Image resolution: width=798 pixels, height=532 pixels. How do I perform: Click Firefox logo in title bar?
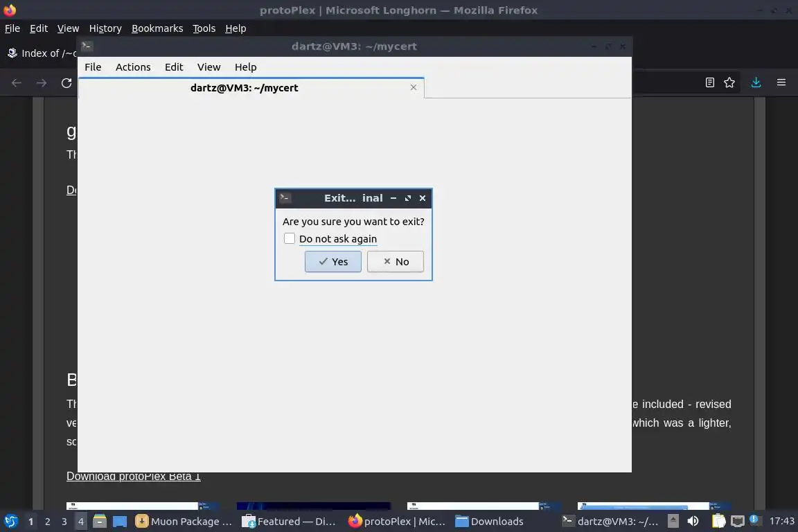click(10, 10)
